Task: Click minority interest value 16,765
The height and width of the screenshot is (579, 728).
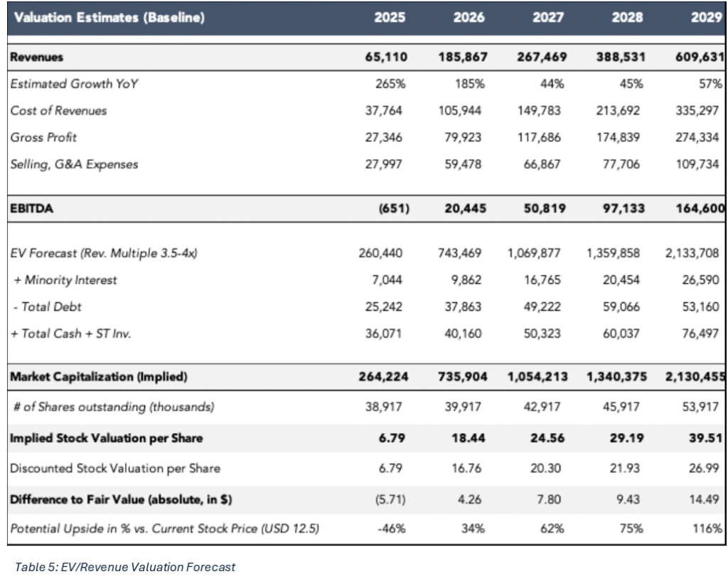Action: [542, 280]
